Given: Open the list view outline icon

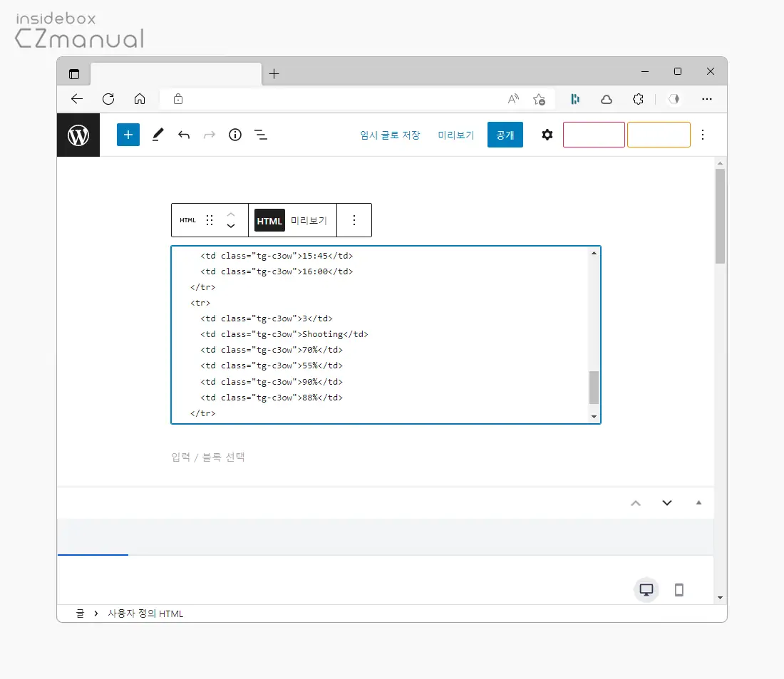Looking at the screenshot, I should [260, 135].
